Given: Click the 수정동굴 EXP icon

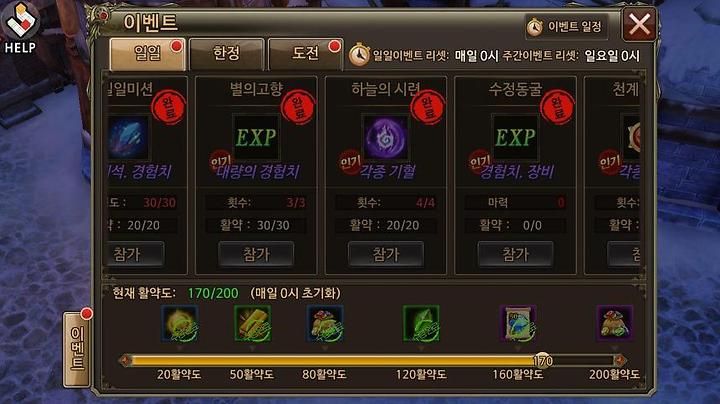Looking at the screenshot, I should point(515,137).
